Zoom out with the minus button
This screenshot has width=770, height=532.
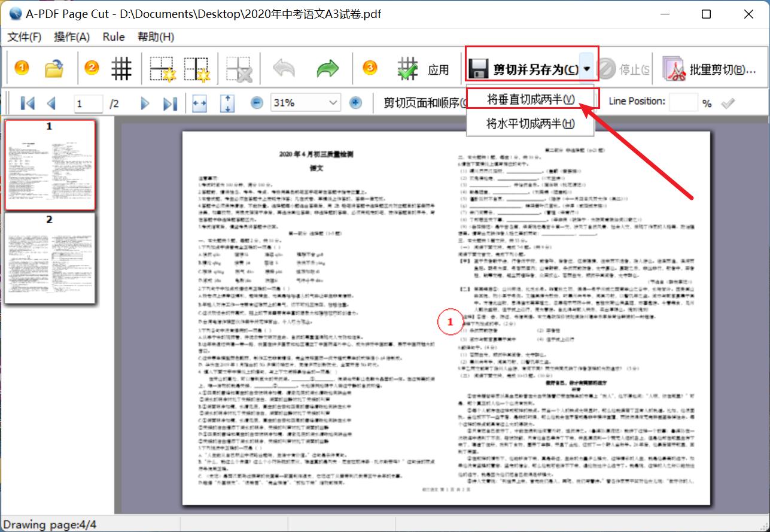256,102
